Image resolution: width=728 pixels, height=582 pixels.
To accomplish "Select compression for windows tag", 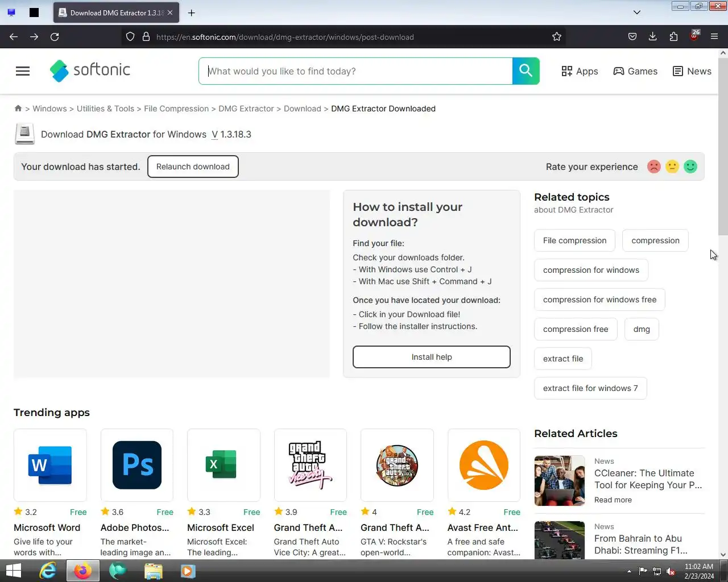I will pyautogui.click(x=591, y=270).
